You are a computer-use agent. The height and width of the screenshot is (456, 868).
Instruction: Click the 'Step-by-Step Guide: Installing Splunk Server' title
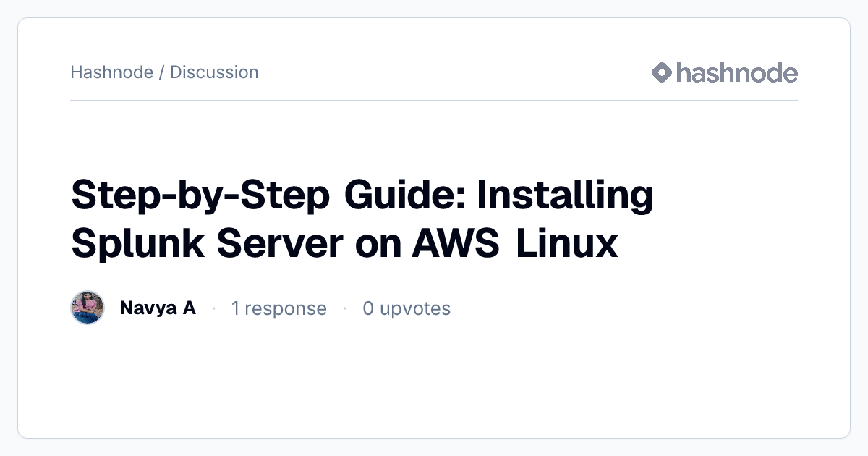[x=362, y=219]
